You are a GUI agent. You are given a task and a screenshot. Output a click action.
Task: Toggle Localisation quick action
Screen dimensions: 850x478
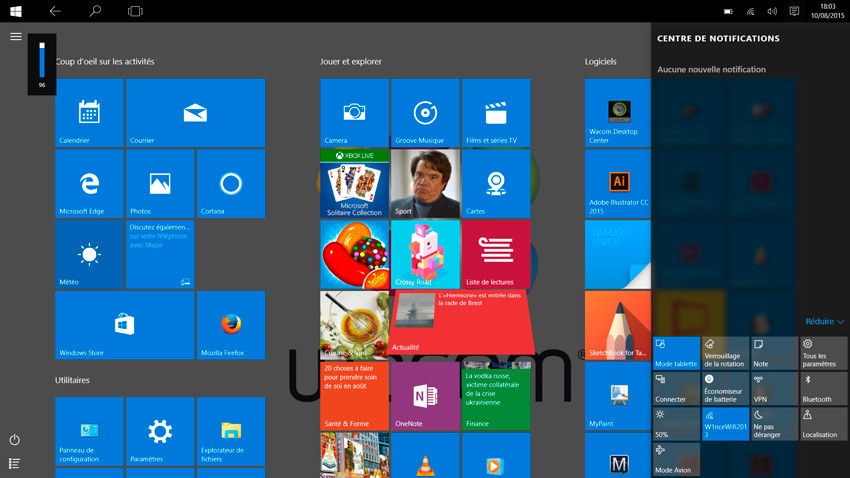point(824,424)
